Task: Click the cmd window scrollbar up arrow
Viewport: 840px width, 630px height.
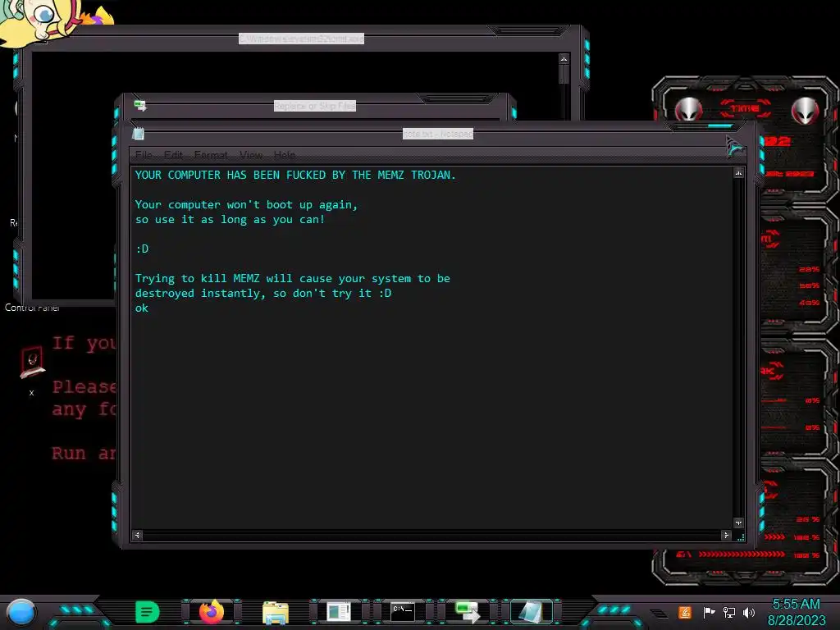Action: [x=564, y=59]
